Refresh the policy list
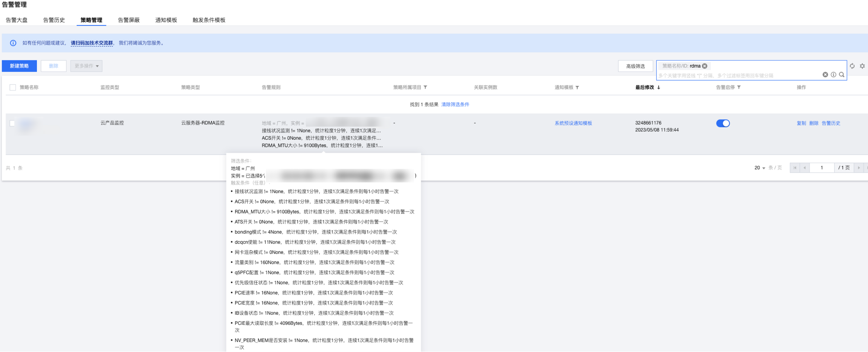 pyautogui.click(x=852, y=66)
